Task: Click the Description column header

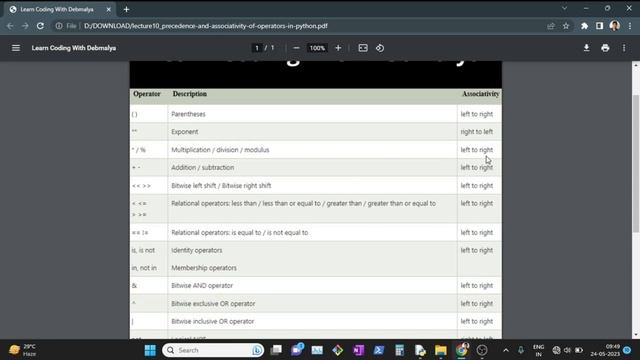Action: coord(189,94)
